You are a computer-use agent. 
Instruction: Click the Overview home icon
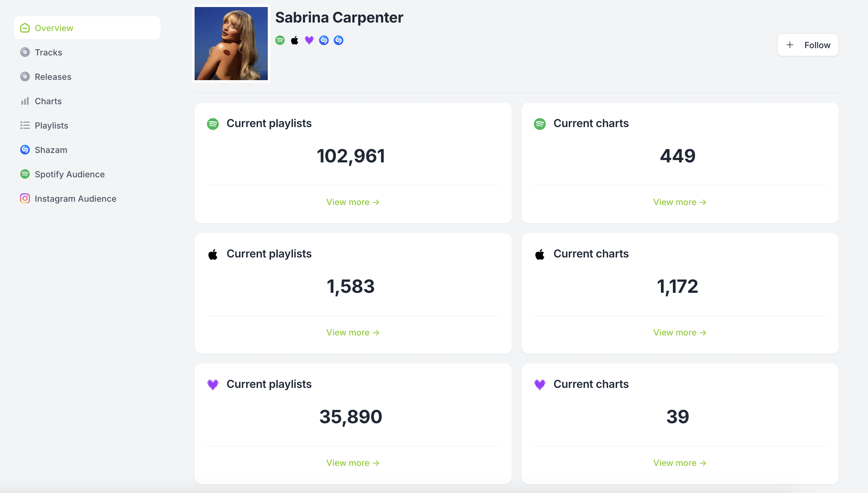tap(25, 28)
